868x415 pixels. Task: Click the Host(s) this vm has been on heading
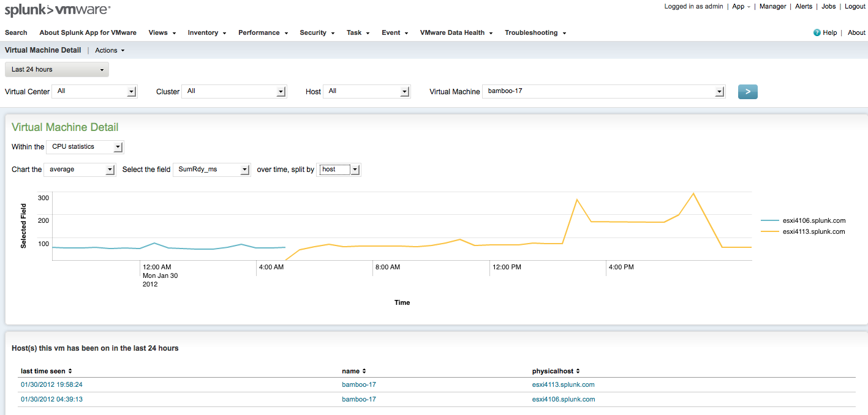coord(95,348)
